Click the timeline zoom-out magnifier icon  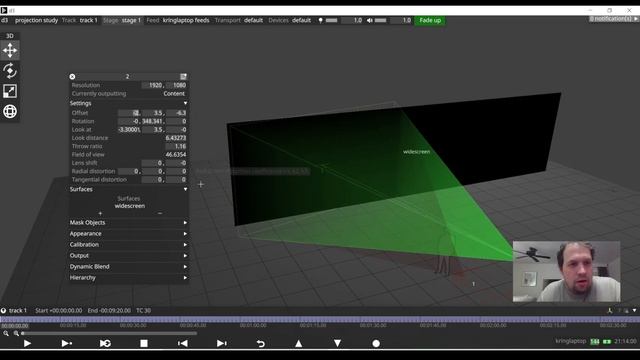click(6, 333)
